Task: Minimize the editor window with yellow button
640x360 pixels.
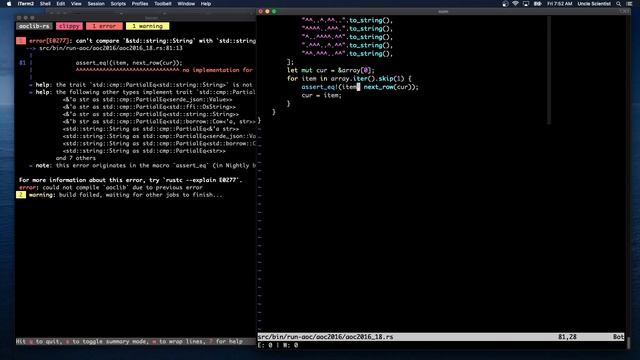Action: (267, 11)
